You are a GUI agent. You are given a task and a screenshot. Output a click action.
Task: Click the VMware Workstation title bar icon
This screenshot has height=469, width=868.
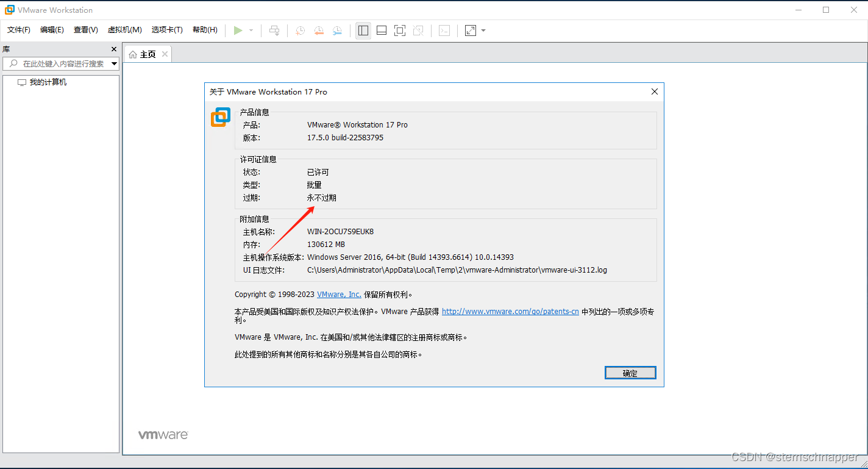pos(10,10)
